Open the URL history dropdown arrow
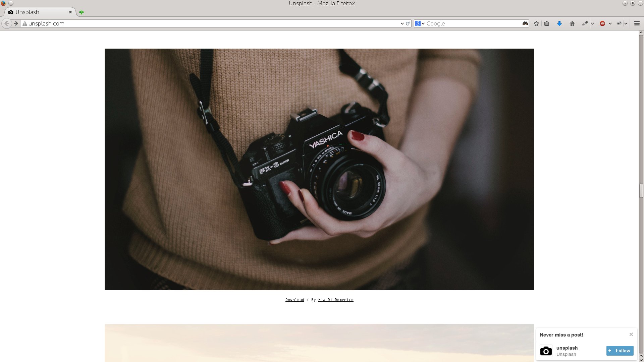 (x=402, y=23)
